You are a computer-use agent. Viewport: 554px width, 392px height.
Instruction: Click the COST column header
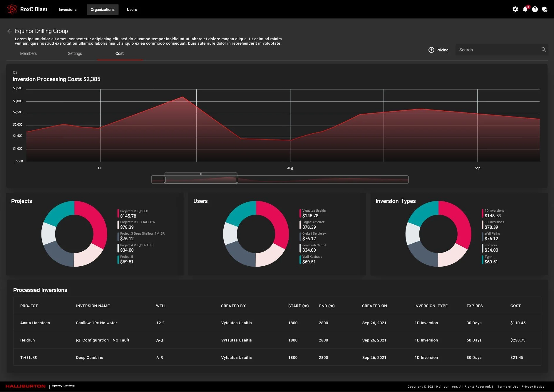[x=515, y=306]
